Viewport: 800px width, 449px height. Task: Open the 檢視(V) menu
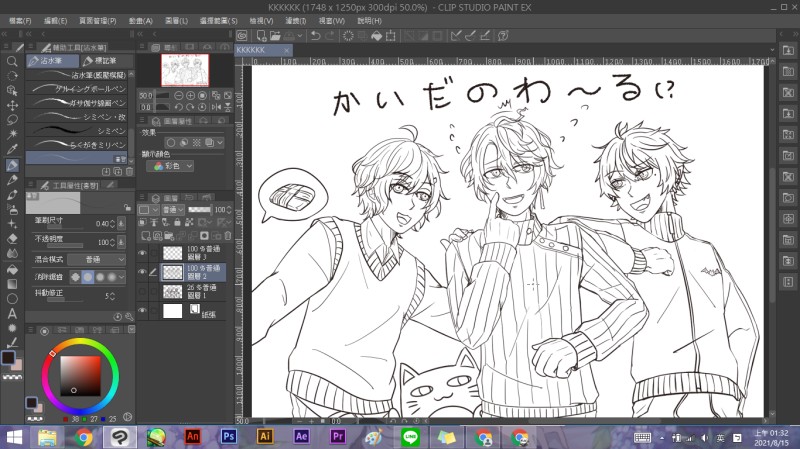pos(261,21)
